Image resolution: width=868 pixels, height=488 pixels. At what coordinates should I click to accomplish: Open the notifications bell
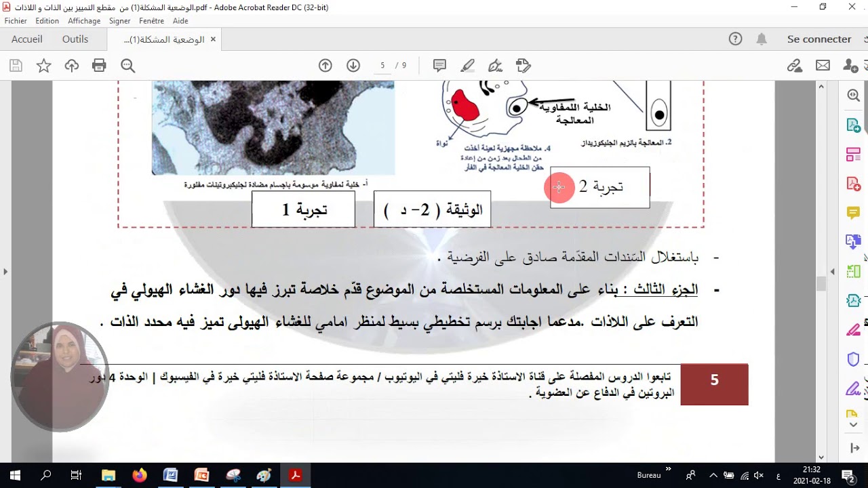click(762, 39)
